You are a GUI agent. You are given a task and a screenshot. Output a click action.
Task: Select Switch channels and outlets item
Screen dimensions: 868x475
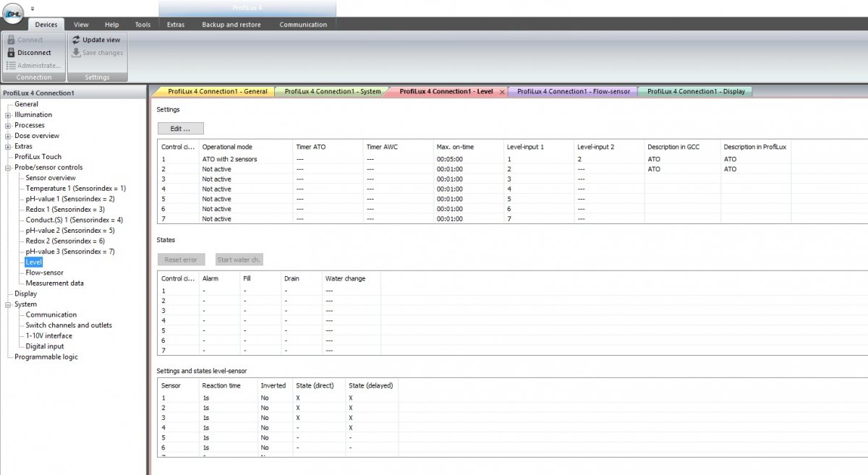[x=69, y=325]
